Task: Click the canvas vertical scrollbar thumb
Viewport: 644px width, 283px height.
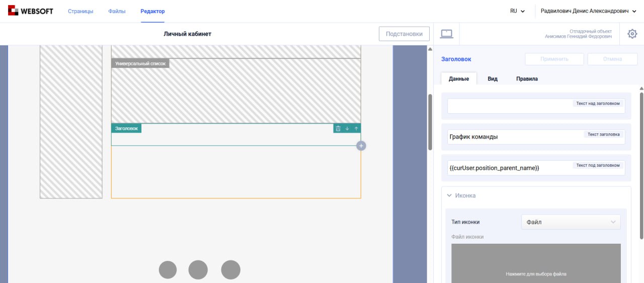Action: pos(430,122)
